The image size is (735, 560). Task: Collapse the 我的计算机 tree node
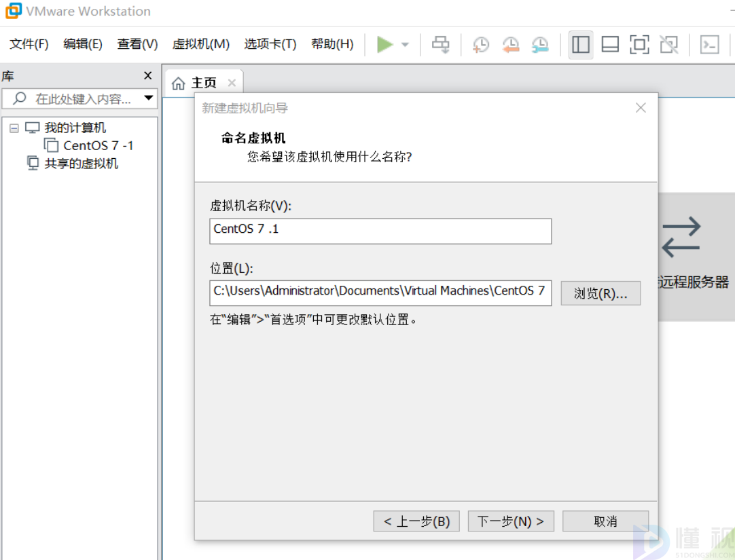(14, 128)
